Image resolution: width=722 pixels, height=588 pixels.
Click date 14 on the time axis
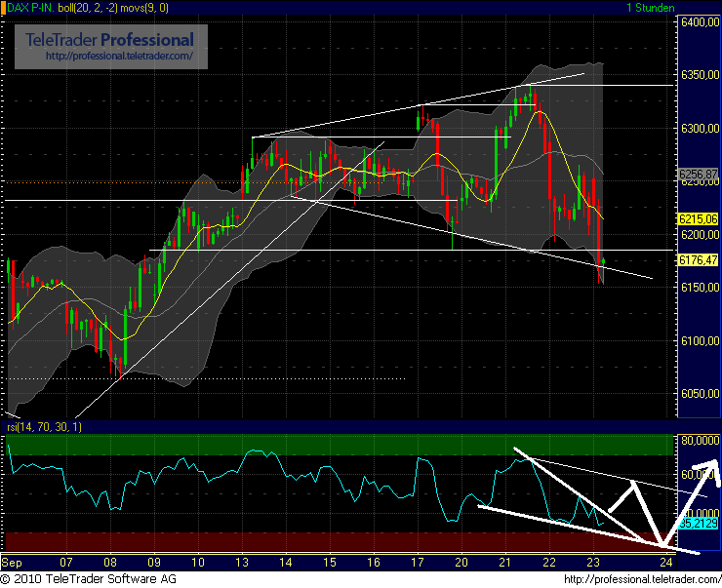point(286,563)
